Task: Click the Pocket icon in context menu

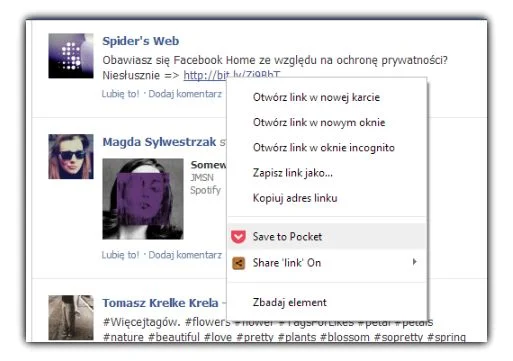Action: coord(238,237)
